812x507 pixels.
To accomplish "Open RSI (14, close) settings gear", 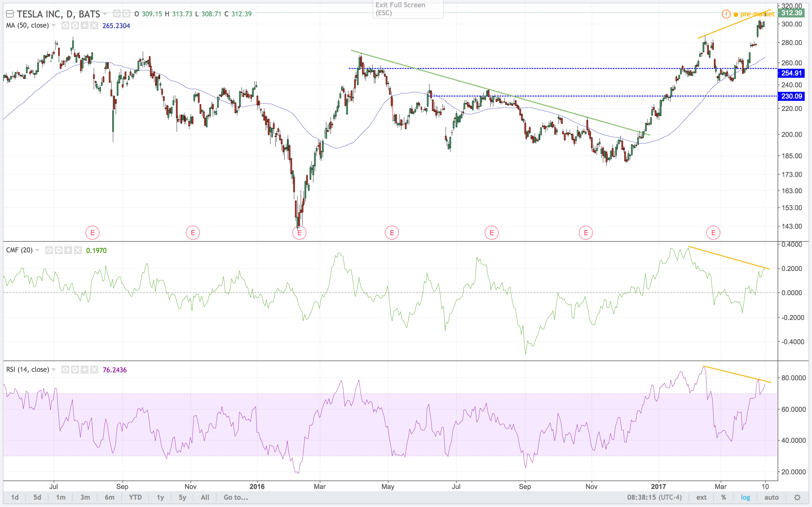I will pos(75,370).
